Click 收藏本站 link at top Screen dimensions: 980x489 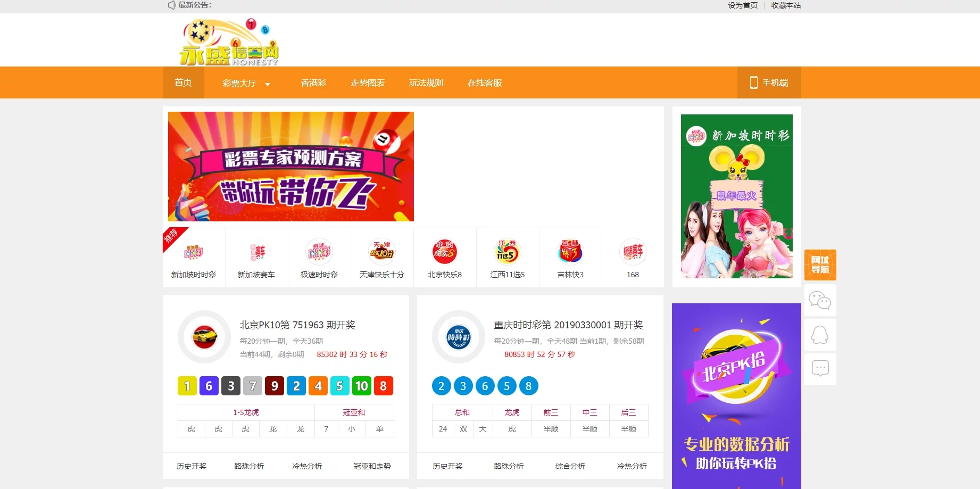[x=786, y=5]
